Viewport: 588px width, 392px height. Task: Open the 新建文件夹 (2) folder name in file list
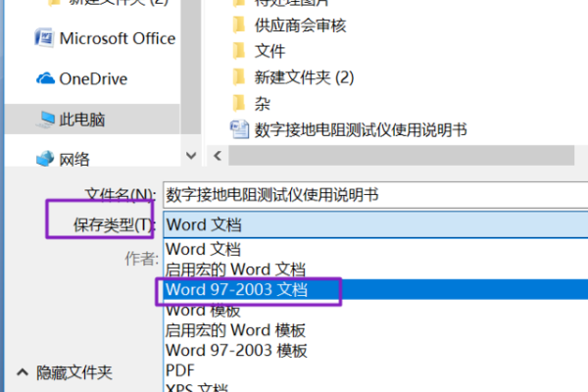coord(304,77)
